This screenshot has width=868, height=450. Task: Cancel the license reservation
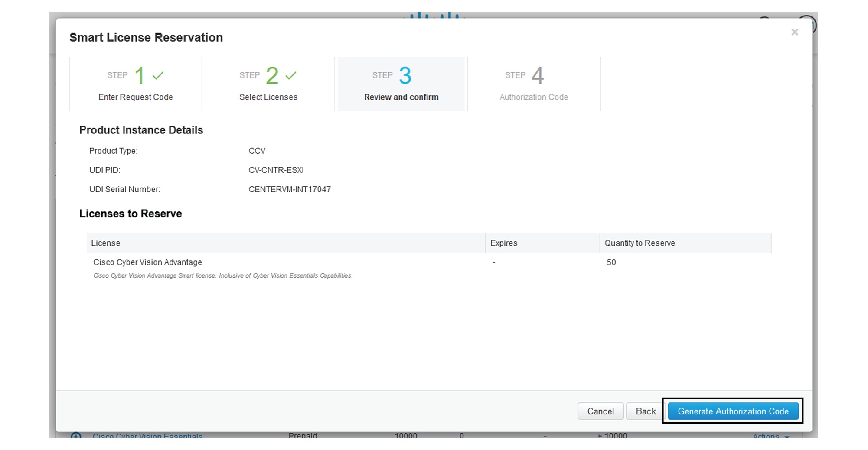[x=600, y=411]
